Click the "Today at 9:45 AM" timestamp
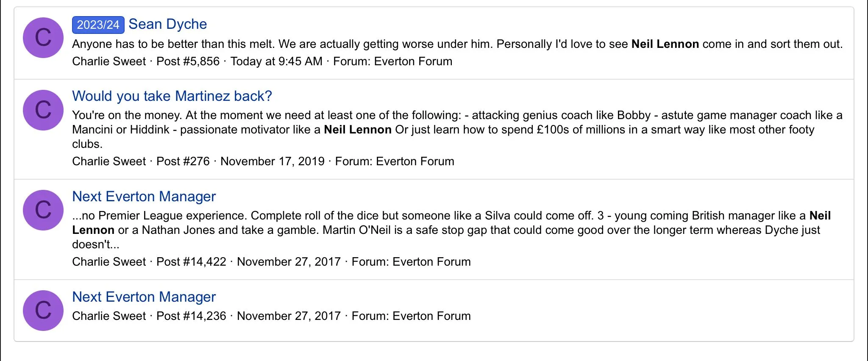The width and height of the screenshot is (868, 361). click(x=276, y=61)
